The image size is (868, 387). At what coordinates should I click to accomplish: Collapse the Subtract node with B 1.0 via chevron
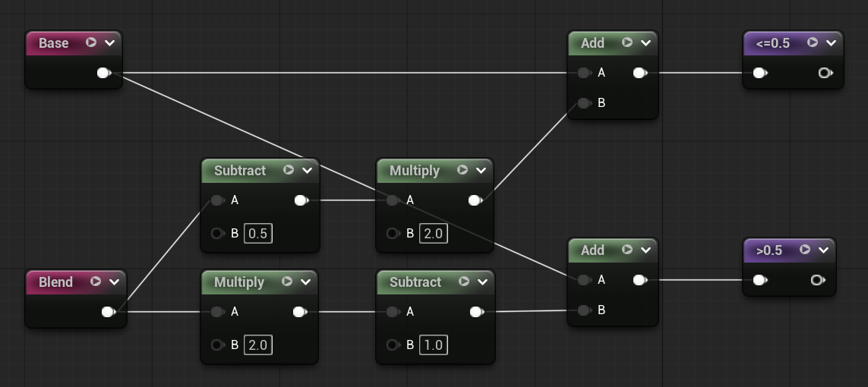pyautogui.click(x=482, y=282)
